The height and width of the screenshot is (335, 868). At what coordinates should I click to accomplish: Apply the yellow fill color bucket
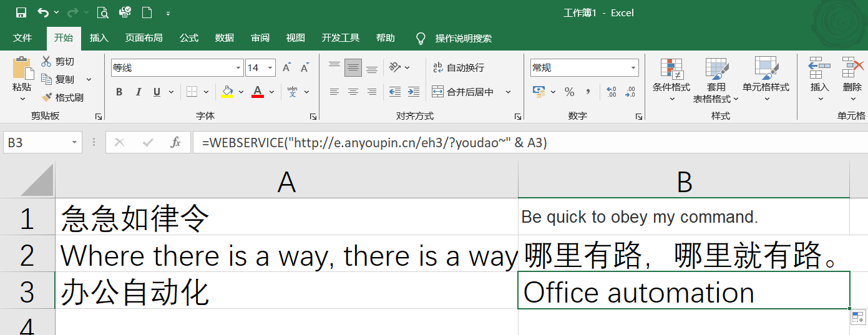click(227, 92)
